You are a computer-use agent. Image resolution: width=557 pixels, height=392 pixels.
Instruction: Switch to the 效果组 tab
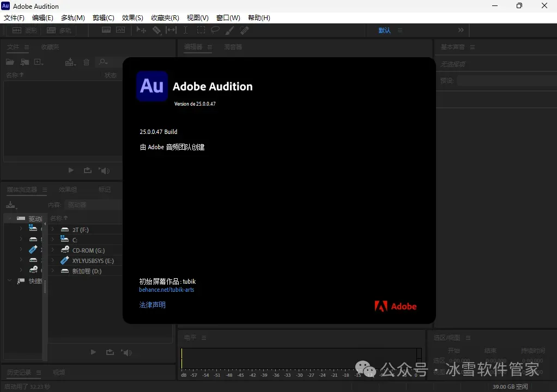68,190
